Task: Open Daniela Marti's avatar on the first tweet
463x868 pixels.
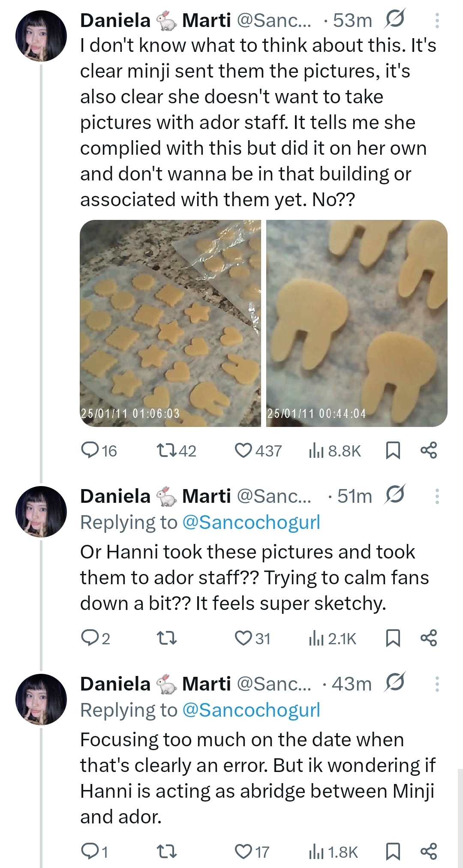Action: [41, 36]
